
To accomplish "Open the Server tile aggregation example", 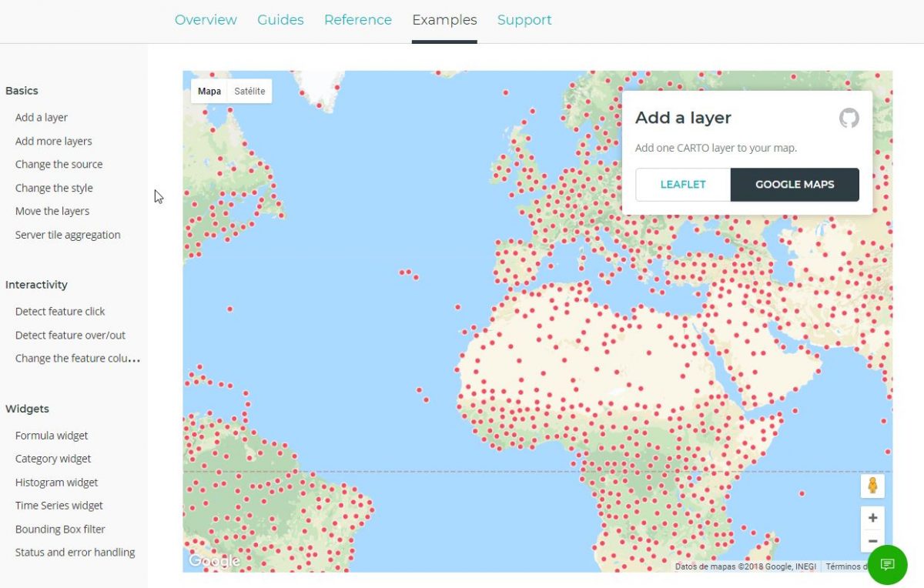I will pyautogui.click(x=68, y=234).
